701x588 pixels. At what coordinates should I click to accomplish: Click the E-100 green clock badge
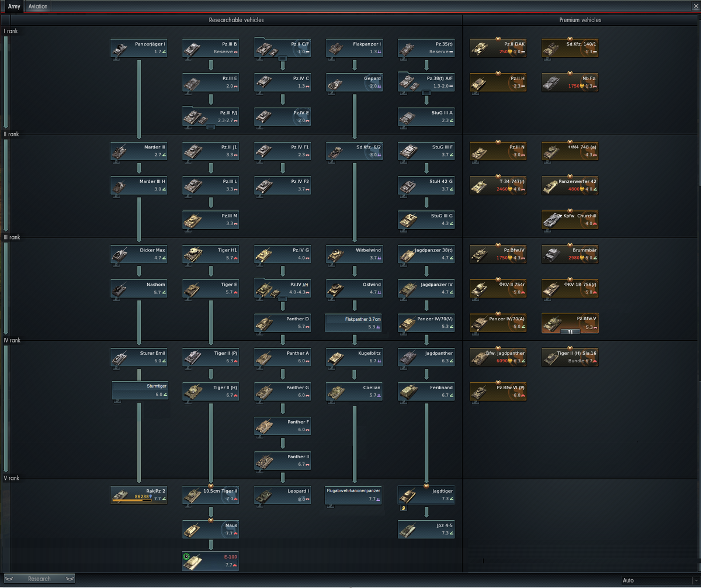tap(186, 557)
